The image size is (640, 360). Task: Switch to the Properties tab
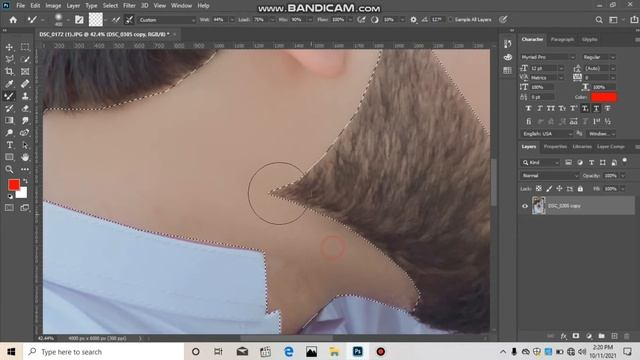pos(555,147)
